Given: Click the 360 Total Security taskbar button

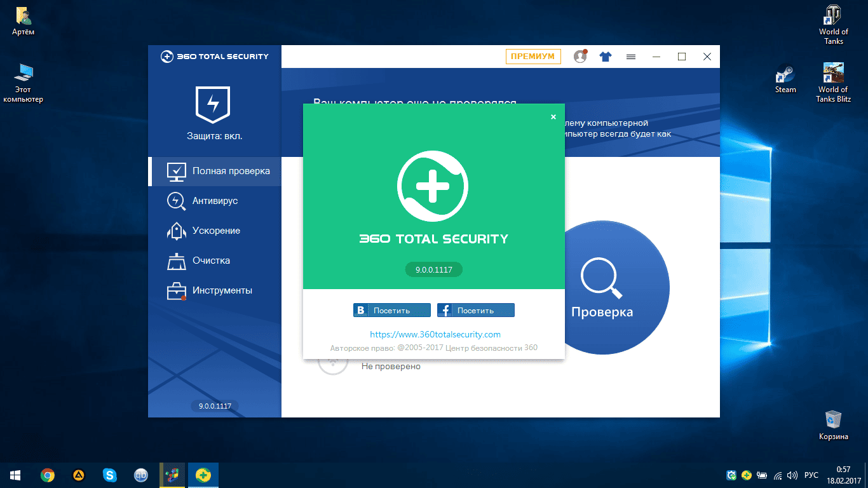Looking at the screenshot, I should point(203,475).
